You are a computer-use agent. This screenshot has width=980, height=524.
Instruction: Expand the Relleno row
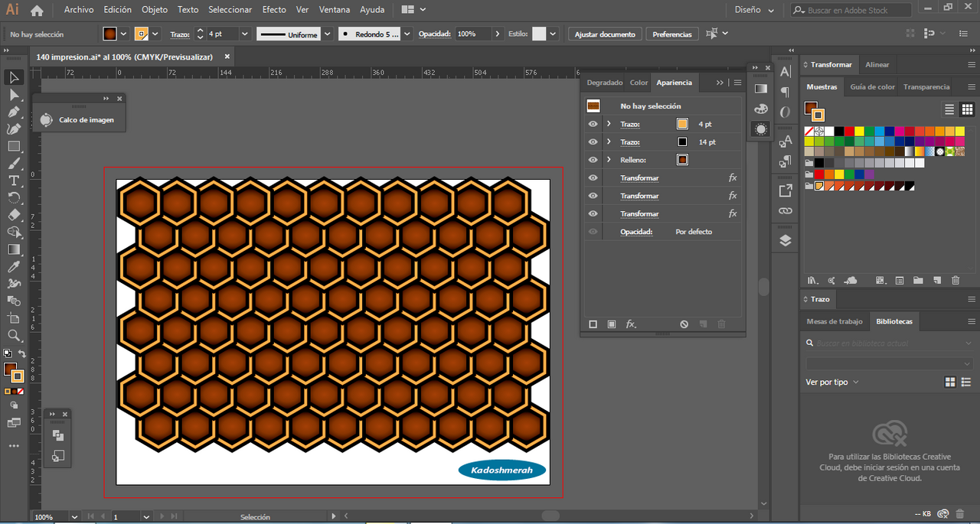609,160
